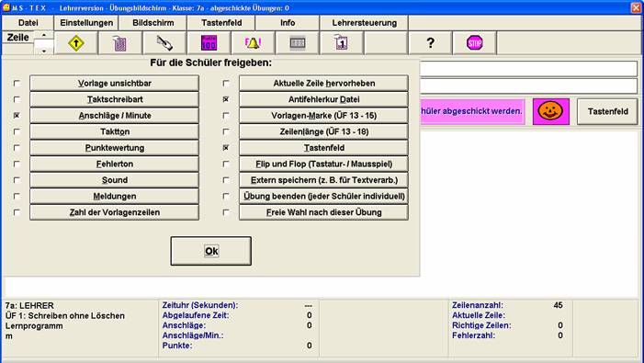
Task: Click the Antifehlerkur Datei button
Action: [x=323, y=99]
